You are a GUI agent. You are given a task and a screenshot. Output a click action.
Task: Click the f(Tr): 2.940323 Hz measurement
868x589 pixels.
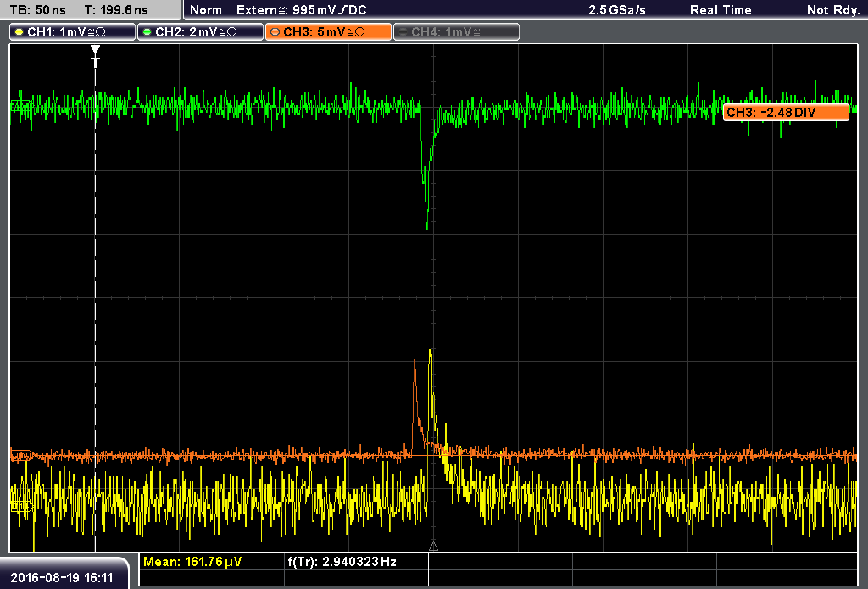pyautogui.click(x=342, y=562)
